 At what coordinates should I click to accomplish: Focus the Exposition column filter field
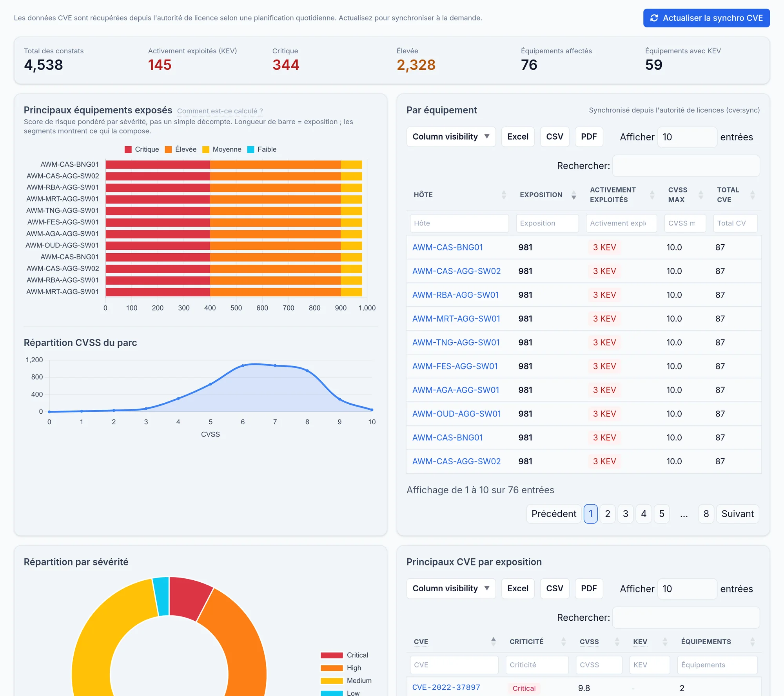(547, 223)
